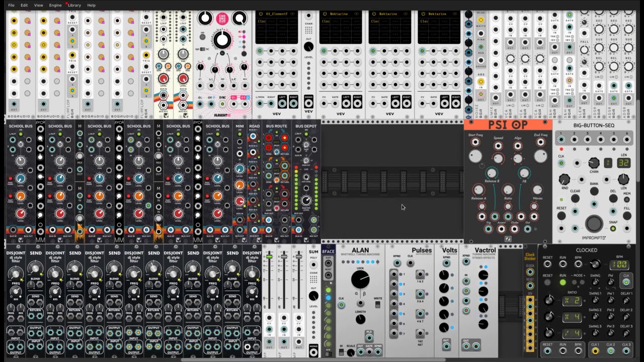Click the ALAN LOCK knob
The width and height of the screenshot is (644, 362).
[360, 279]
